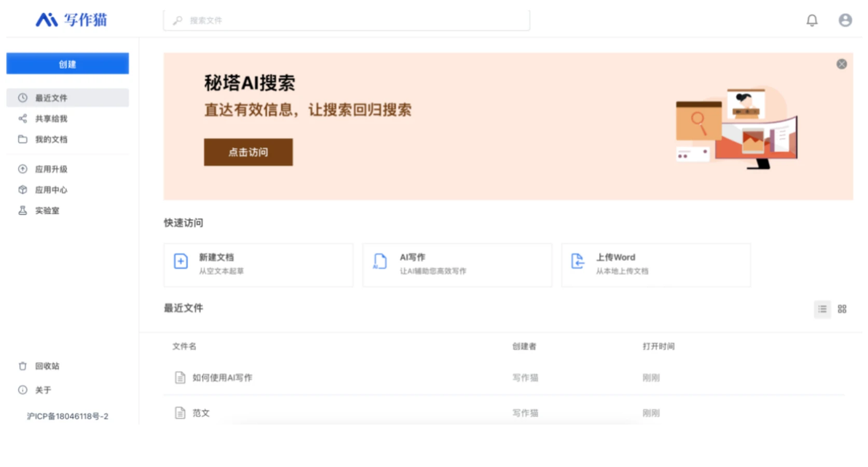
Task: Open the notification bell
Action: [811, 20]
